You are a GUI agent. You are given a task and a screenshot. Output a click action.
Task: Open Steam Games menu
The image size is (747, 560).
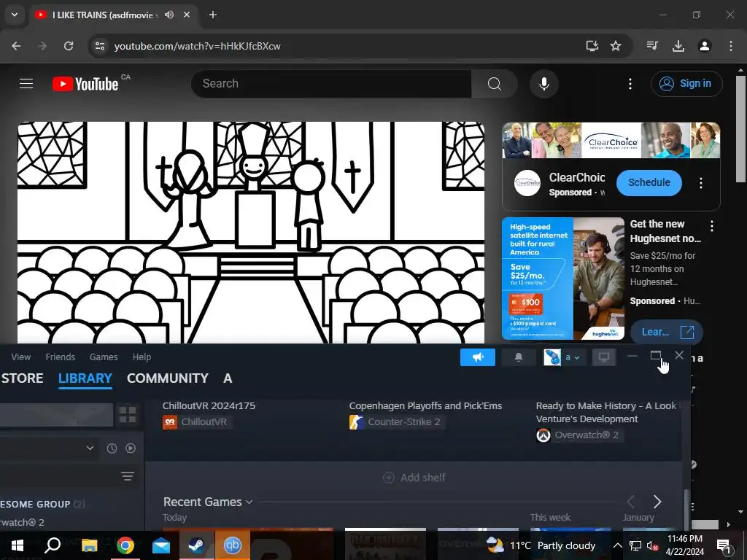[x=104, y=357]
